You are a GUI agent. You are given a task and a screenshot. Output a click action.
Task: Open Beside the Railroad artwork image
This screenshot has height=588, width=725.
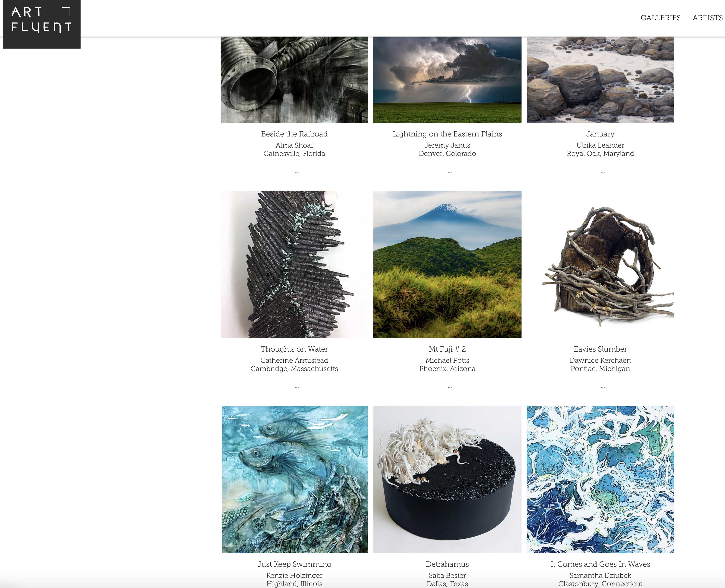point(294,80)
